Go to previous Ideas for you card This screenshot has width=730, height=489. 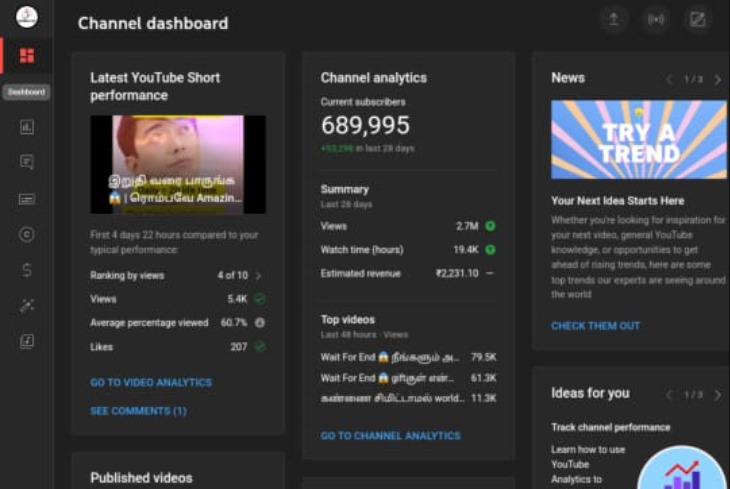pos(669,395)
